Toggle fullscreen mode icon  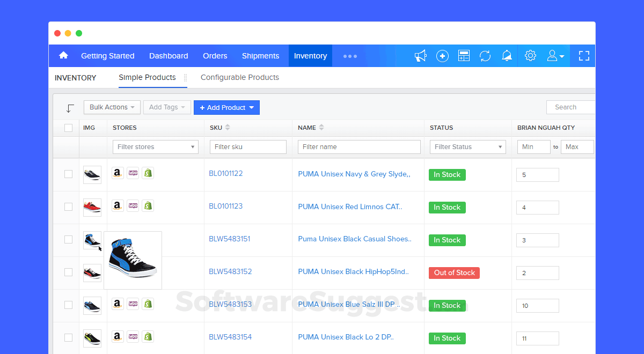coord(584,56)
